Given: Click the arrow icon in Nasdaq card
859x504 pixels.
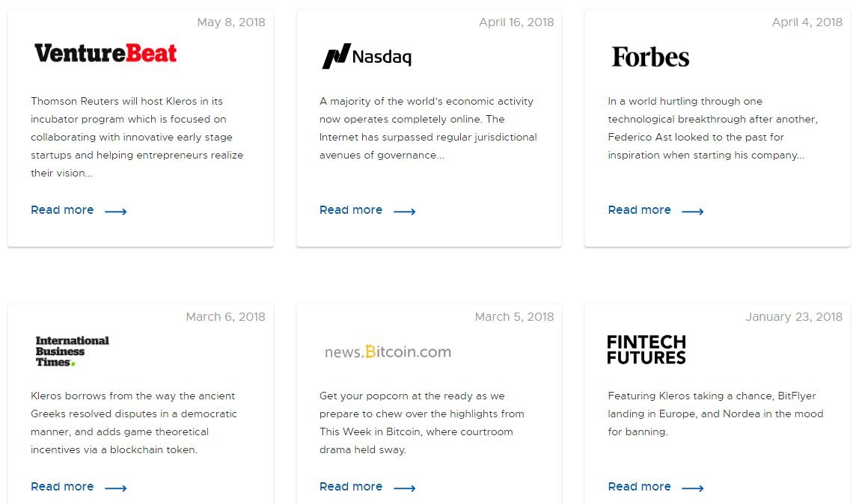Looking at the screenshot, I should pos(404,211).
